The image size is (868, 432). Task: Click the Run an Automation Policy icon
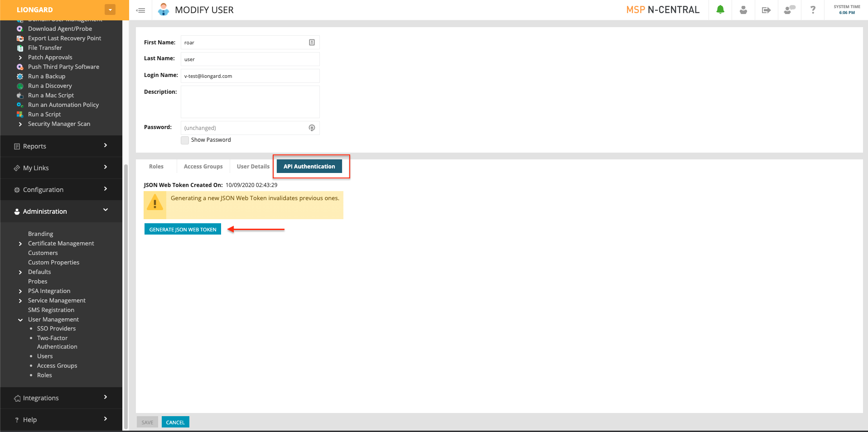20,105
